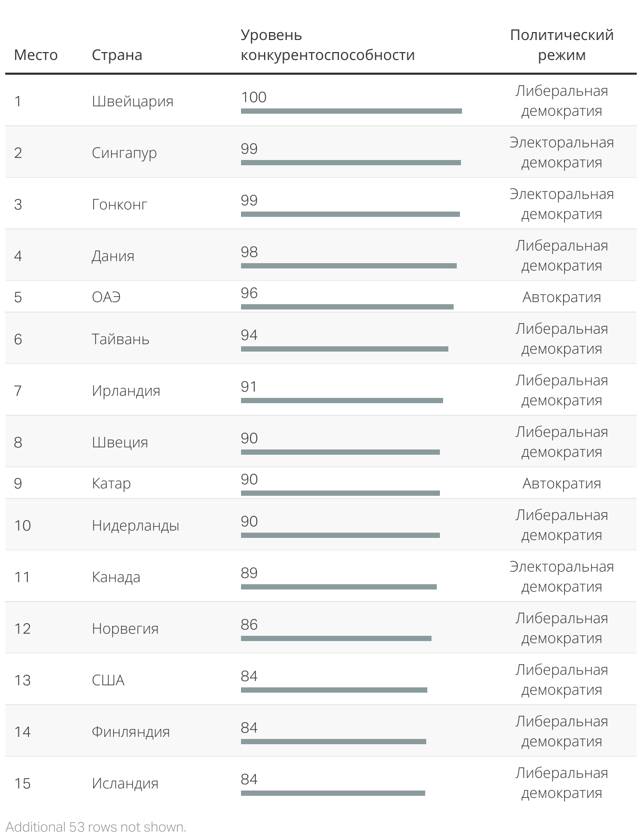Screen dimensions: 642x840
Task: Click the Additional 53 rows not shown note
Action: (96, 827)
